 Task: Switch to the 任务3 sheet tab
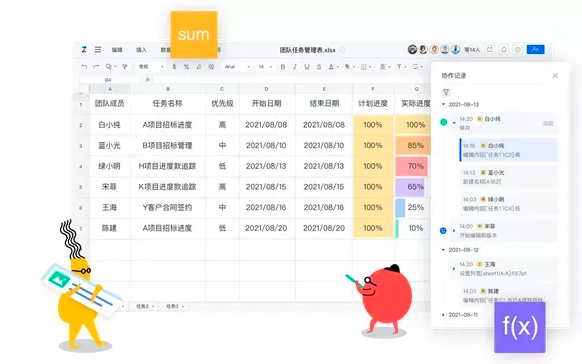(x=175, y=306)
